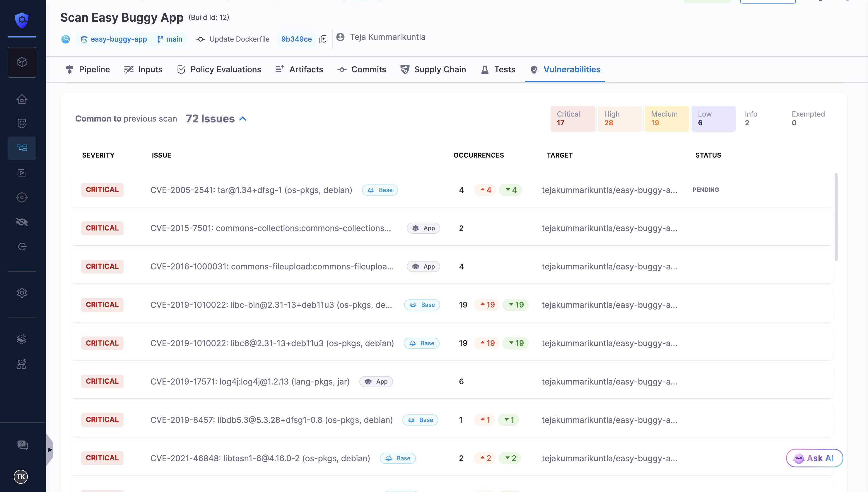Expand CVE-2005-2541 tar issue row
Image resolution: width=868 pixels, height=492 pixels.
click(x=251, y=190)
